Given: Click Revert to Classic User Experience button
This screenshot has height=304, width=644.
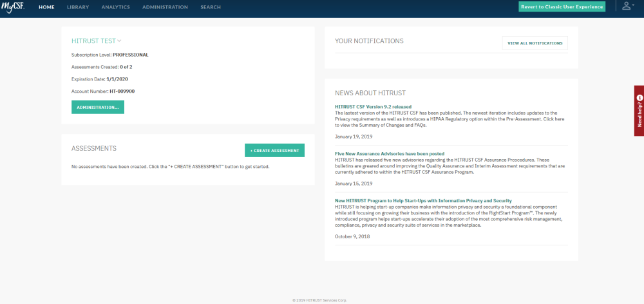Looking at the screenshot, I should pyautogui.click(x=562, y=6).
